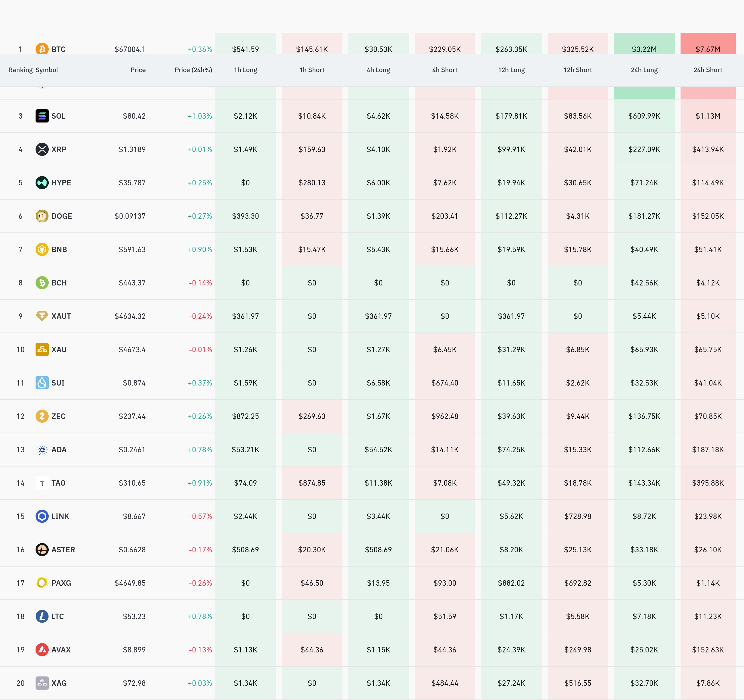Open the ASTER symbol link
Viewport: 744px width, 700px height.
tap(63, 550)
